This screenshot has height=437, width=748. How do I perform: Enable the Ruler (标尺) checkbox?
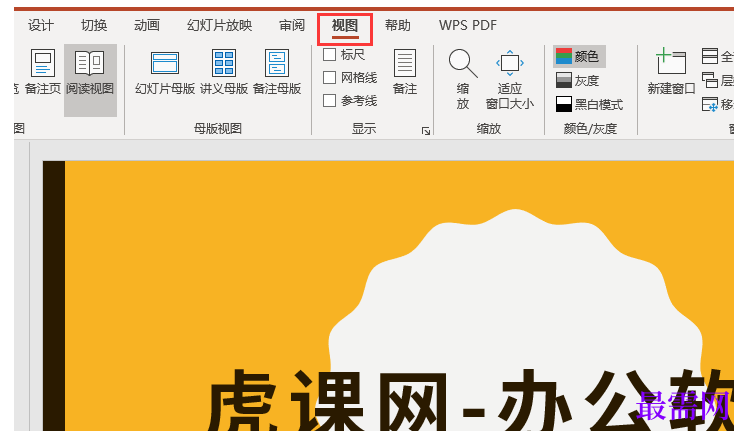[x=329, y=54]
